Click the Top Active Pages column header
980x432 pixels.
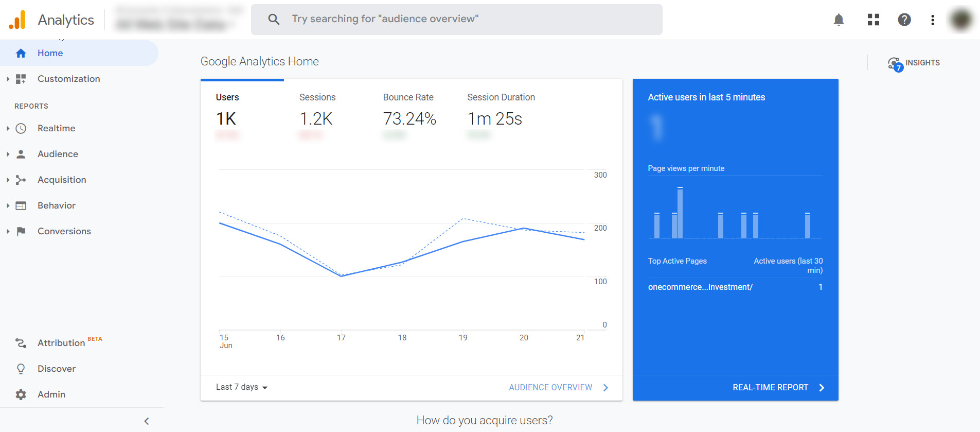677,261
